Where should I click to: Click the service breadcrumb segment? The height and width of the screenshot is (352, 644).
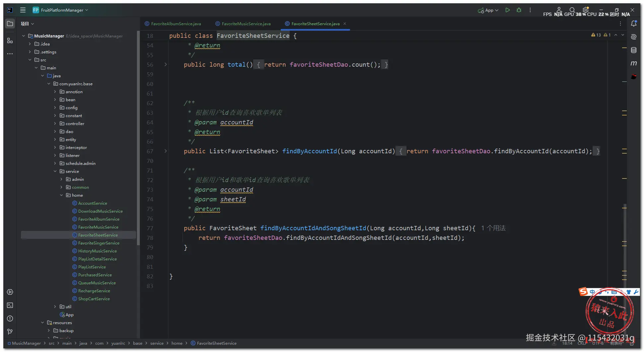[157, 343]
